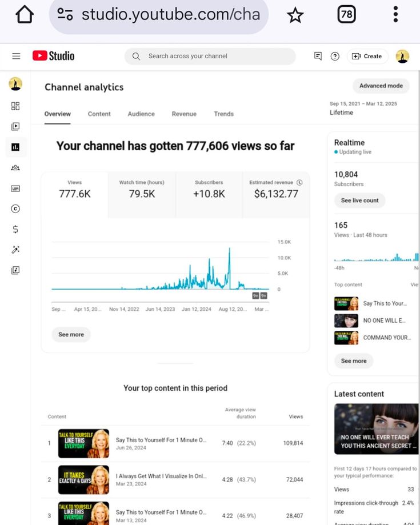Open IT TAKES EXACTLY 4 DAYS thumbnail
Screen dimensions: 420x525
pos(84,480)
